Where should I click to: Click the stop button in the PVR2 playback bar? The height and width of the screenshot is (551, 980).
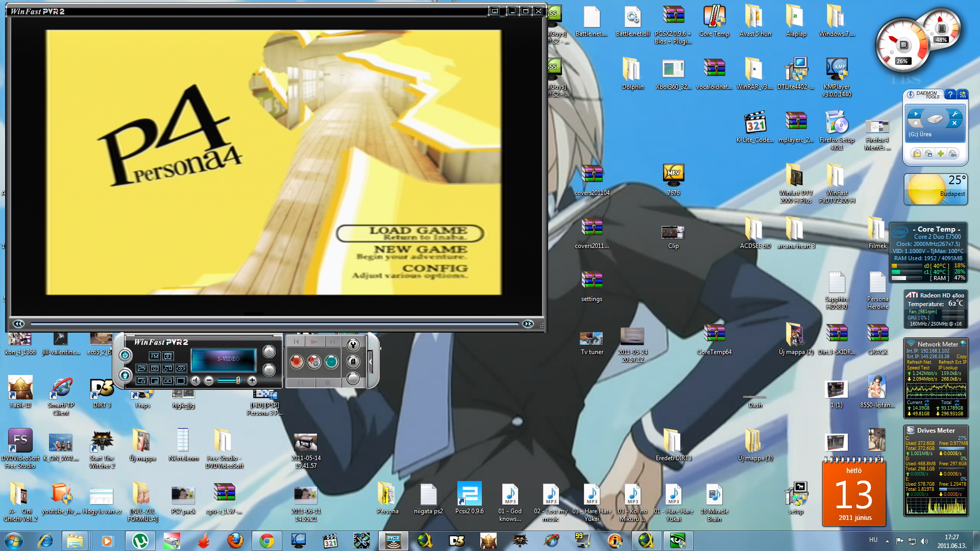327,383
